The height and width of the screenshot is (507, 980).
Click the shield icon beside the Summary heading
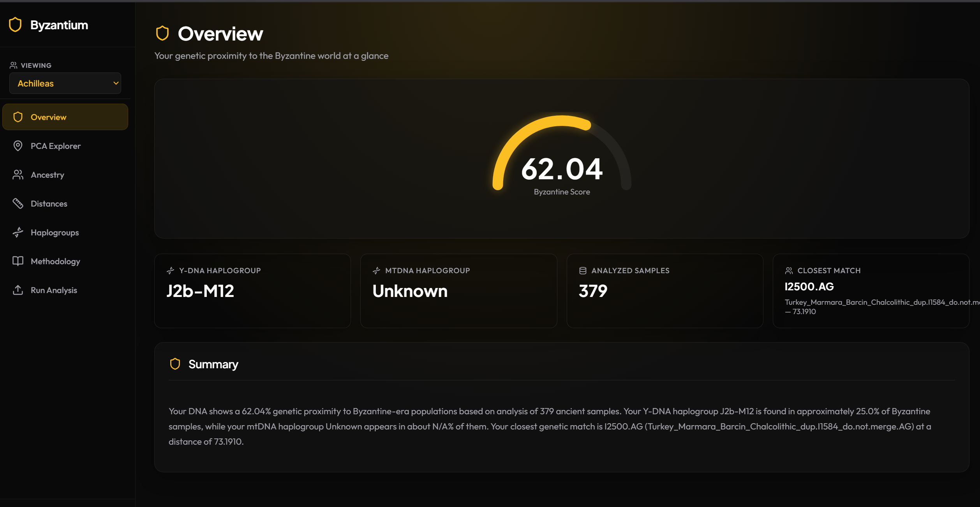click(x=175, y=364)
